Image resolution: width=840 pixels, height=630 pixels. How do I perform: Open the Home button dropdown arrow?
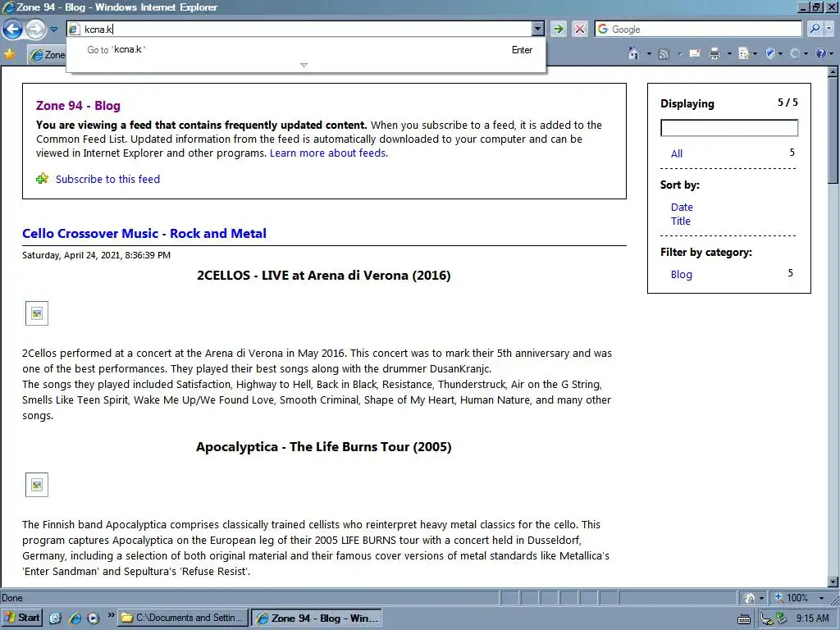pos(649,53)
